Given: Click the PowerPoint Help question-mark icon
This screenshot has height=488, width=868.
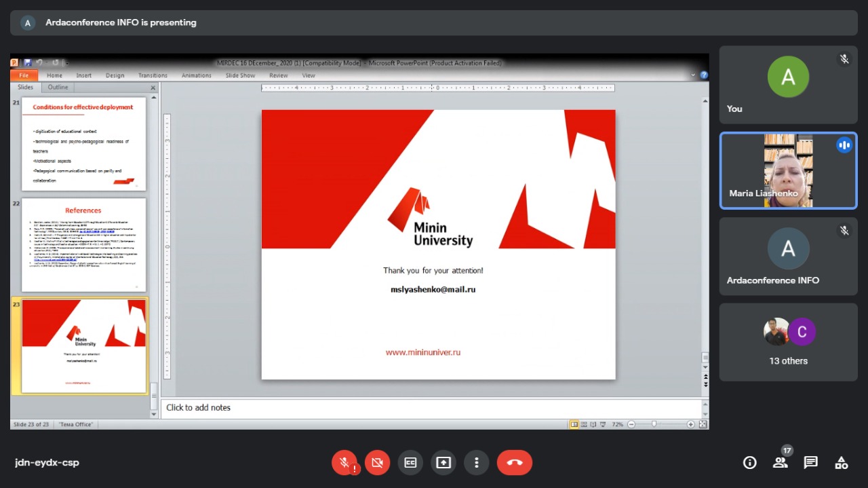Looking at the screenshot, I should click(704, 75).
